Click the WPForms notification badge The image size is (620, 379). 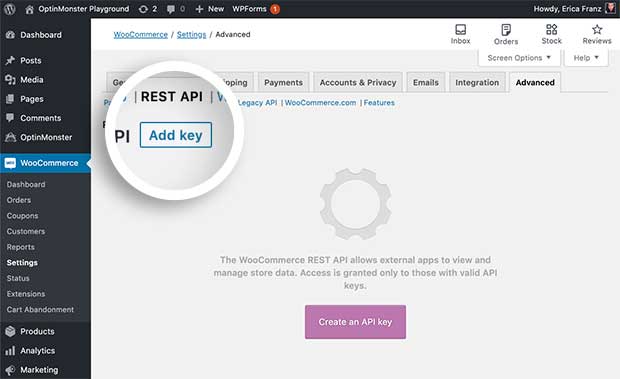[x=275, y=9]
